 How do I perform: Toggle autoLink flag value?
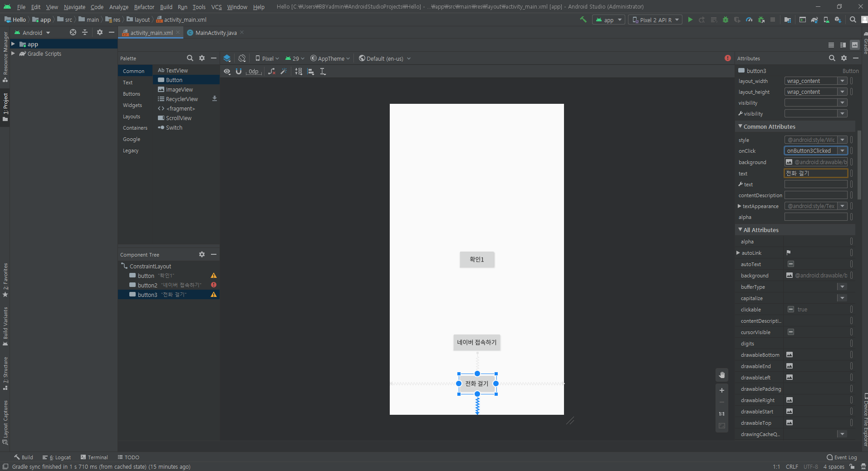point(789,252)
